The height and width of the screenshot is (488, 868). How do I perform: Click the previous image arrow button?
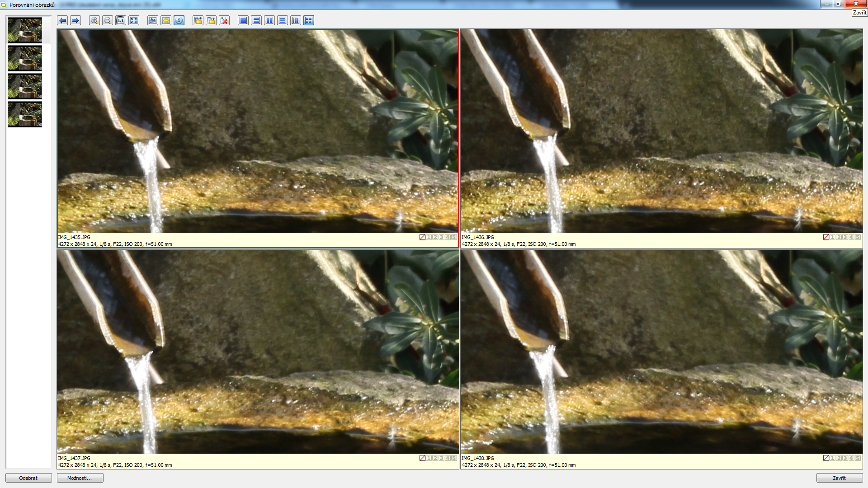pyautogui.click(x=62, y=21)
